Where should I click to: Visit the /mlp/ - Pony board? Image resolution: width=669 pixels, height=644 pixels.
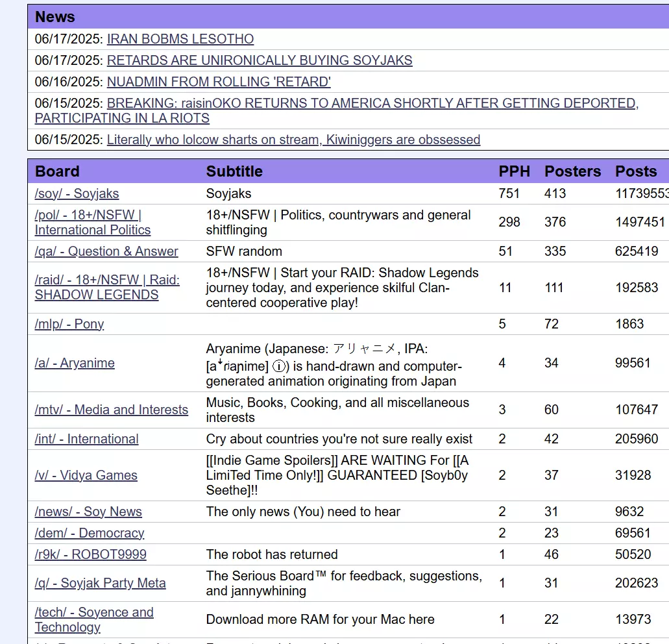pyautogui.click(x=69, y=324)
